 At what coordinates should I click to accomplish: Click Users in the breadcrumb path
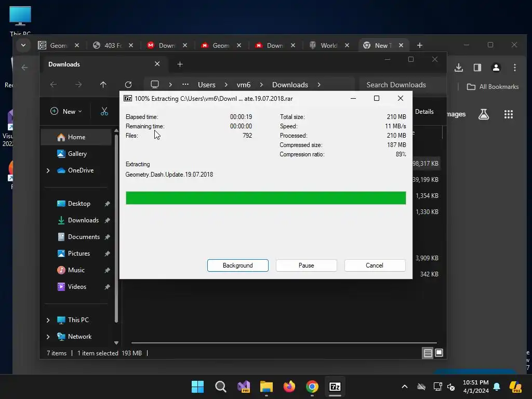[x=207, y=85]
